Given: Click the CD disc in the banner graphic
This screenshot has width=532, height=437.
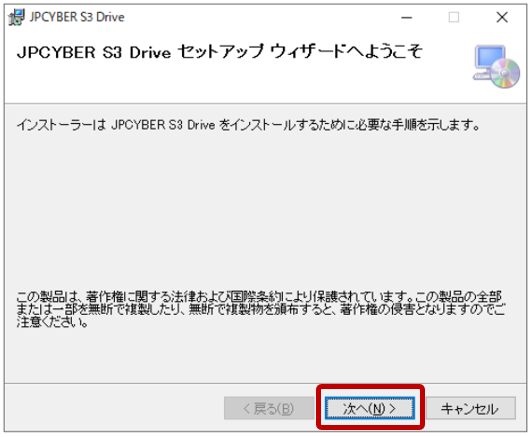Looking at the screenshot, I should pyautogui.click(x=506, y=73).
